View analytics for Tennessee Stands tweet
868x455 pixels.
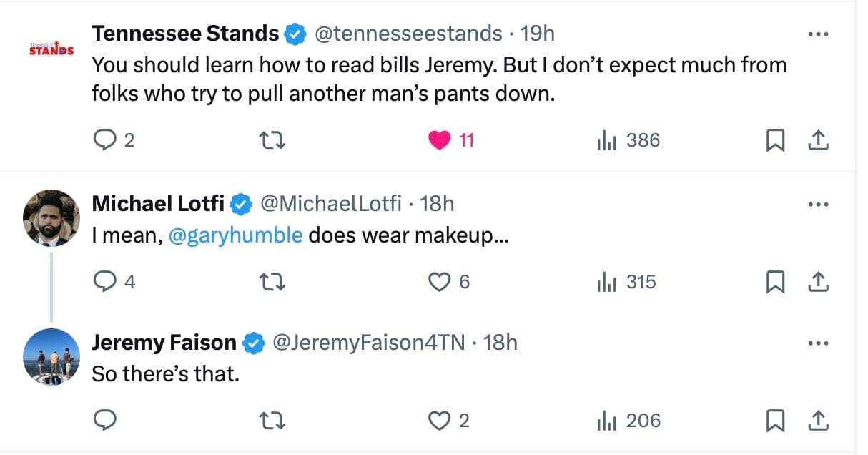tap(606, 141)
